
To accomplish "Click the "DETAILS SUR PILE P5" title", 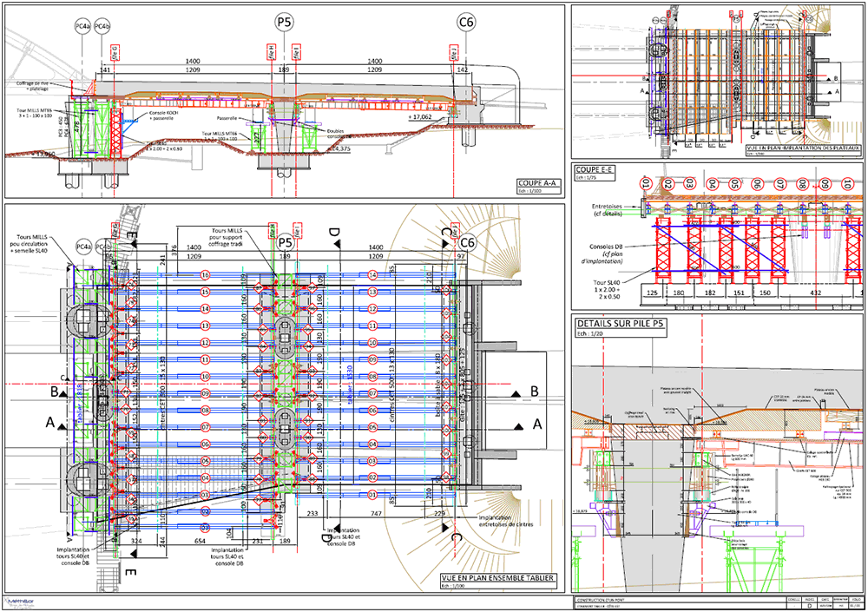I will [620, 324].
